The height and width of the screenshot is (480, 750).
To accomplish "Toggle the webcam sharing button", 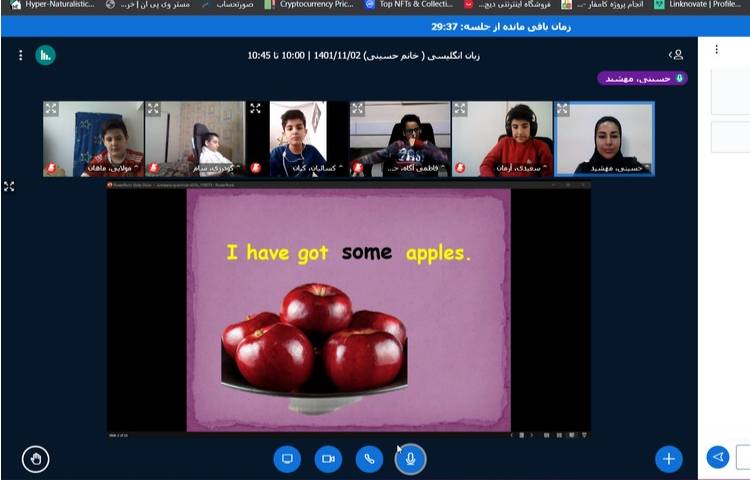I will (x=328, y=459).
